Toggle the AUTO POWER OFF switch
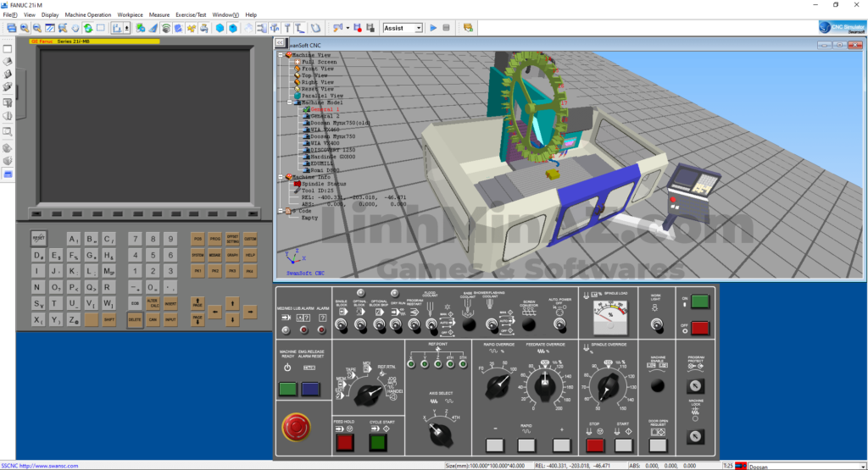868x470 pixels. [x=559, y=325]
